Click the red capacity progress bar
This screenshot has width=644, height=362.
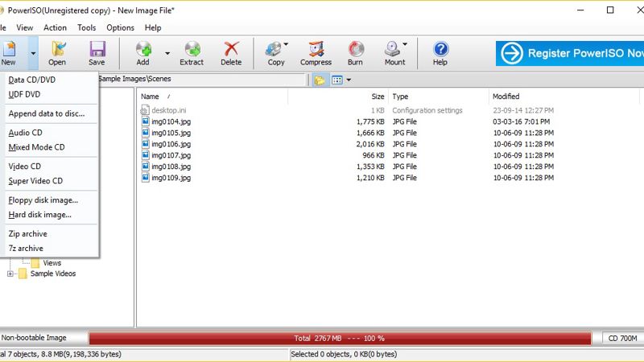click(x=340, y=338)
